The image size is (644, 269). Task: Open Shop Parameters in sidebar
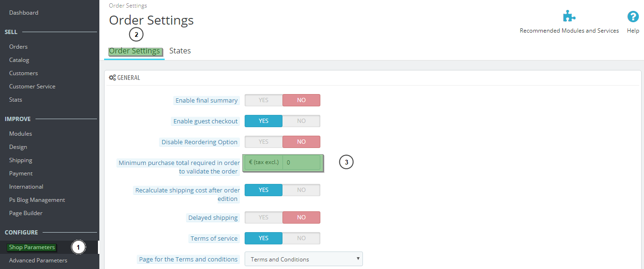32,247
